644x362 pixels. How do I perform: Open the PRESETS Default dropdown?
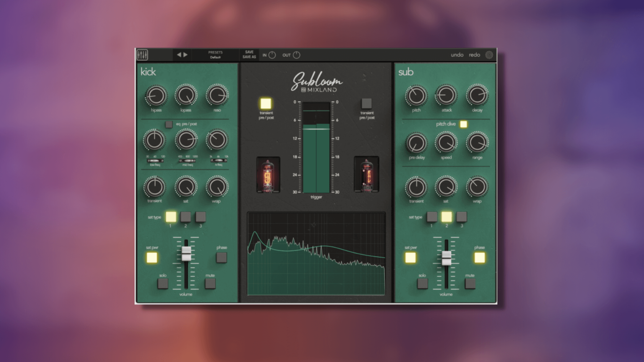coord(215,55)
